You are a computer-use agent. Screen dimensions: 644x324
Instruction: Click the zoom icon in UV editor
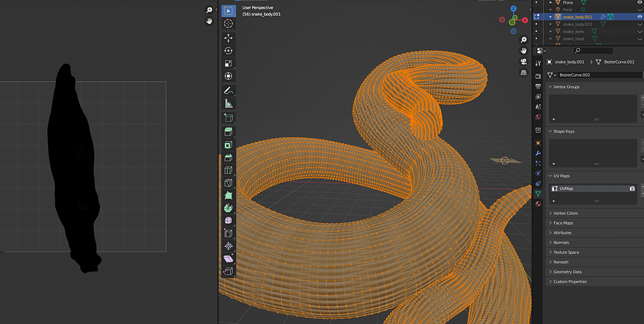click(x=209, y=10)
